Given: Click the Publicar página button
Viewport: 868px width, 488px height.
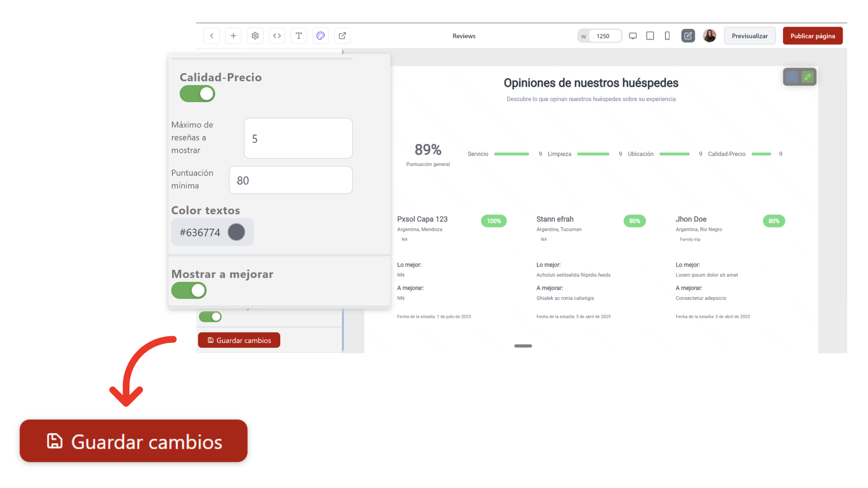Looking at the screenshot, I should click(812, 36).
